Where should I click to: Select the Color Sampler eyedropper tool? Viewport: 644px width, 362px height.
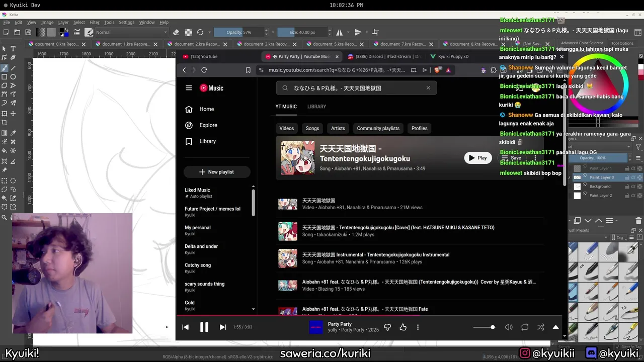pyautogui.click(x=13, y=133)
